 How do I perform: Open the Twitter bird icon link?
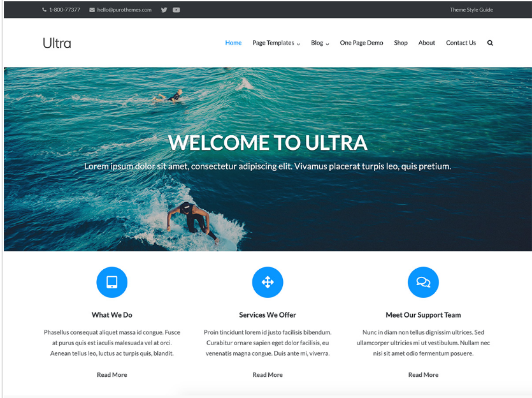(164, 10)
